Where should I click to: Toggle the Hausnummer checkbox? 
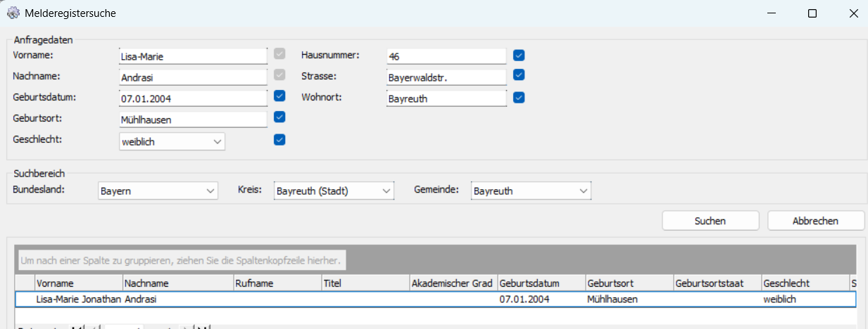click(519, 55)
